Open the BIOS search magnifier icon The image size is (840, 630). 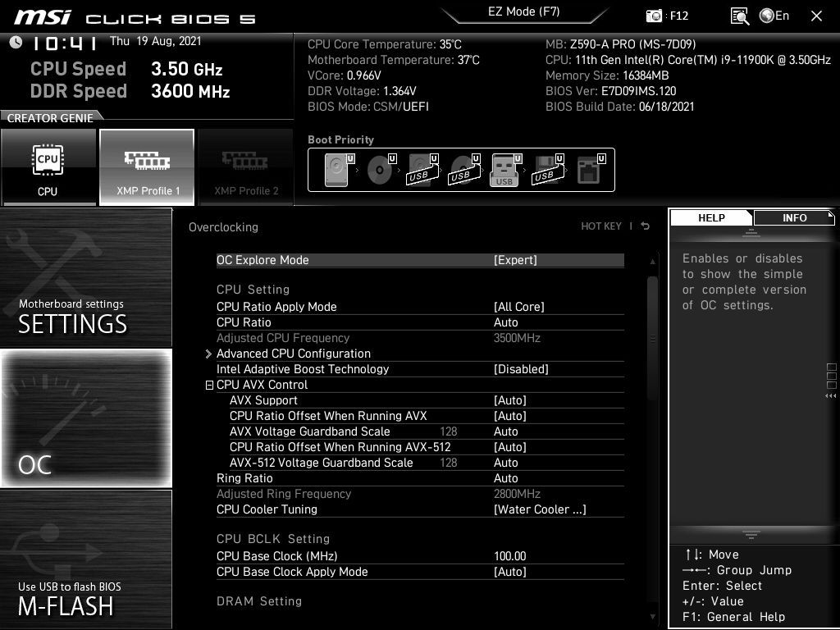tap(739, 16)
